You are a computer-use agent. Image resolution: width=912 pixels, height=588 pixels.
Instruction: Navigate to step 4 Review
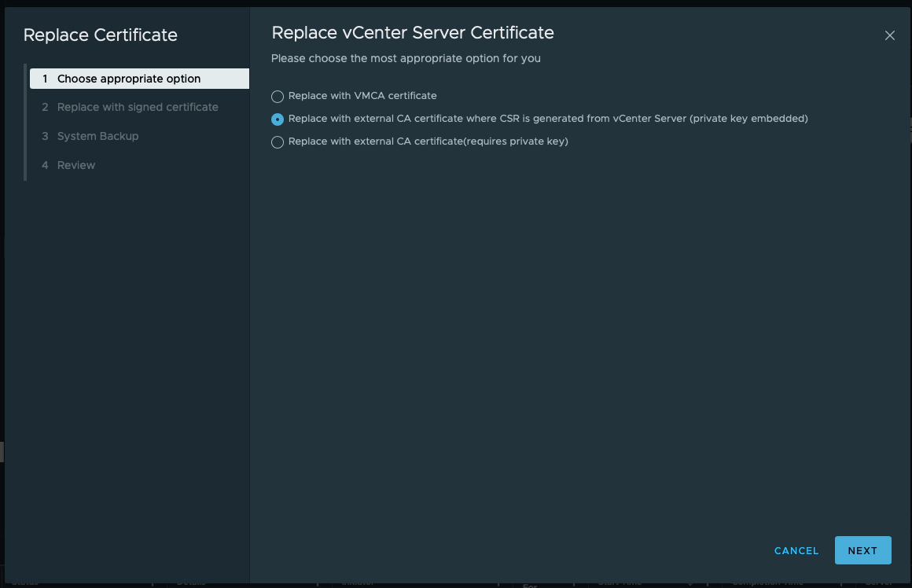click(76, 165)
